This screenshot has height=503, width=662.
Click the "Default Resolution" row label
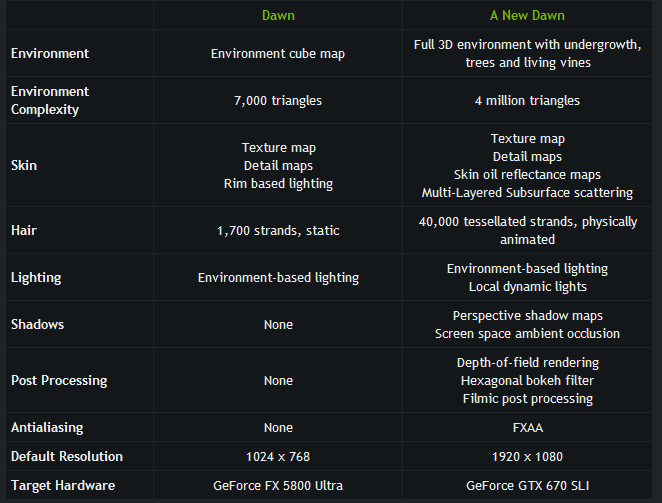coord(67,456)
